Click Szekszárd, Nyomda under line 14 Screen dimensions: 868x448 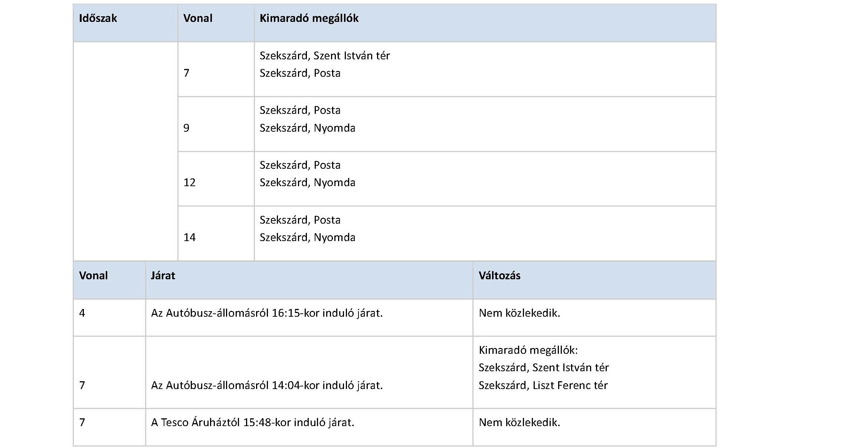(x=307, y=237)
